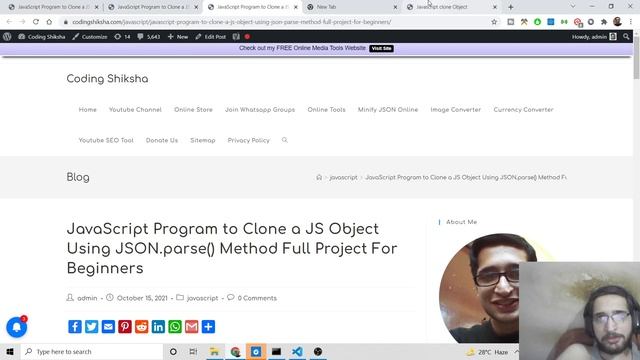Image resolution: width=640 pixels, height=360 pixels.
Task: Click the Visit Site banner button
Action: (x=381, y=48)
